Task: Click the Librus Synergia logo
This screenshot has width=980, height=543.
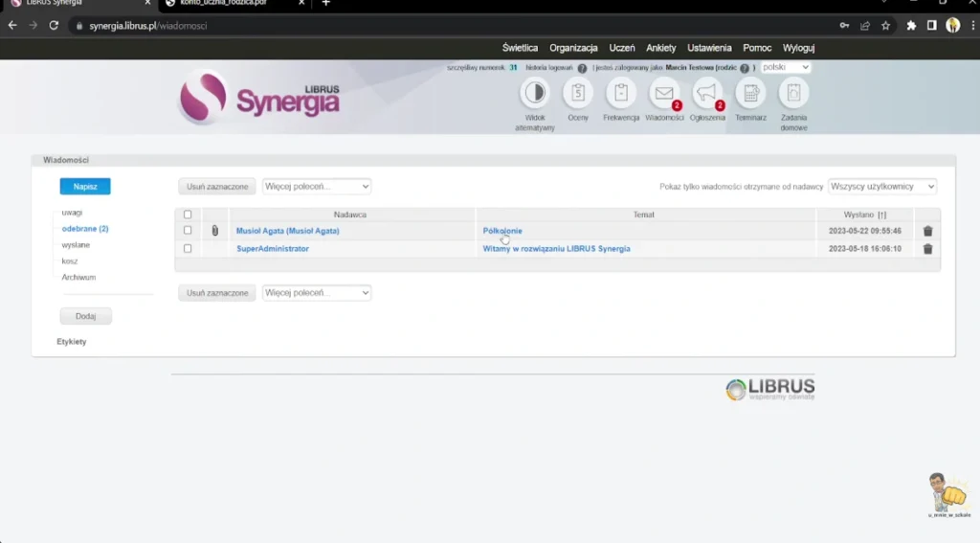Action: click(x=259, y=99)
